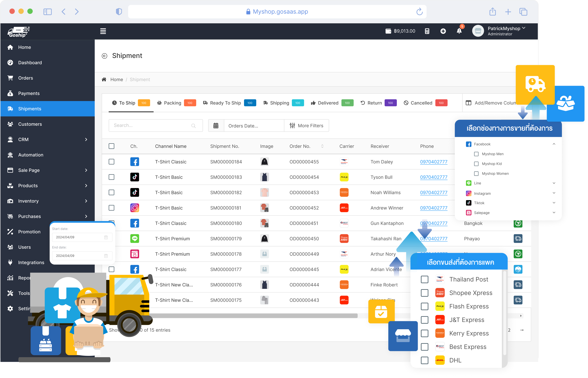Open More Filters
588x378 pixels.
click(306, 126)
